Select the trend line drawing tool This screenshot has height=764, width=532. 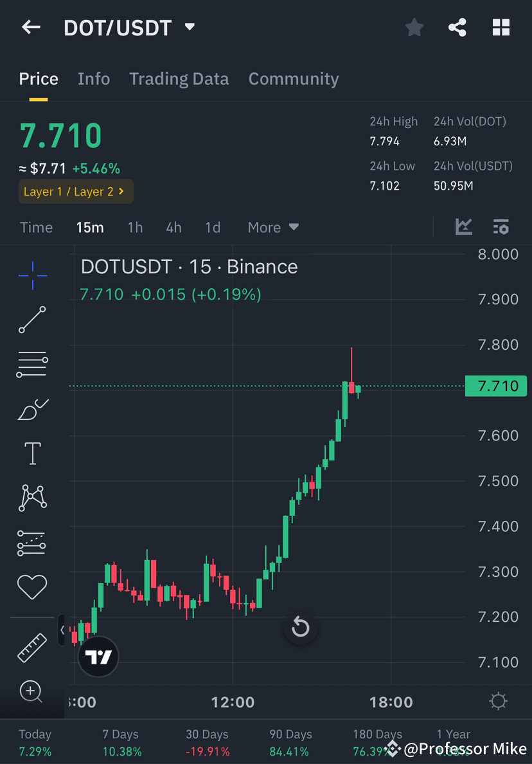point(32,320)
